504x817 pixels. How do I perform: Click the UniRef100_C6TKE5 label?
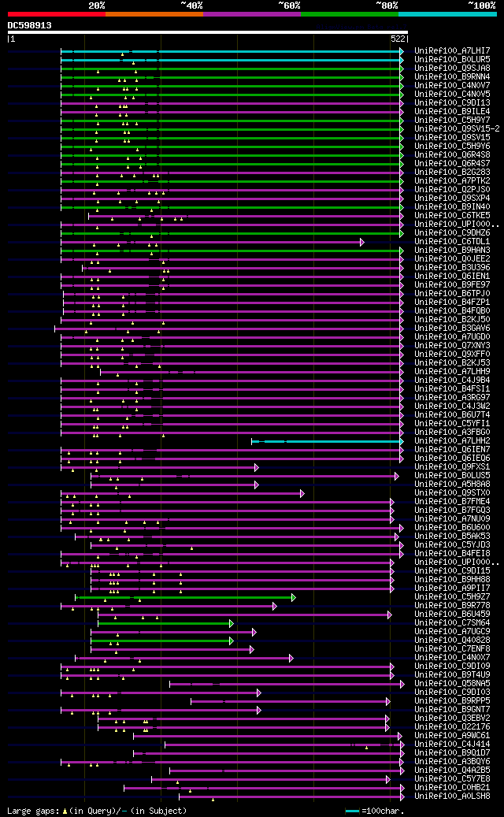tap(452, 216)
